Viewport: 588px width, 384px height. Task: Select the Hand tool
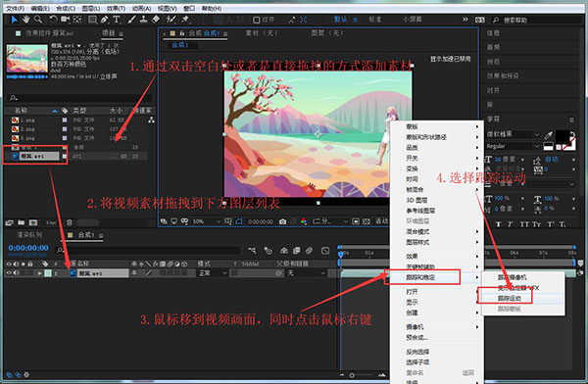[25, 20]
